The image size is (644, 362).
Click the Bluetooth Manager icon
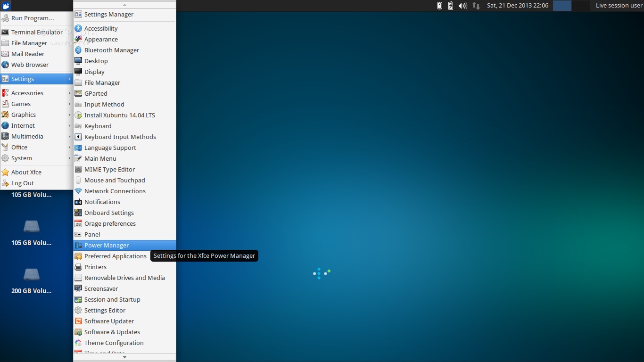pos(78,50)
